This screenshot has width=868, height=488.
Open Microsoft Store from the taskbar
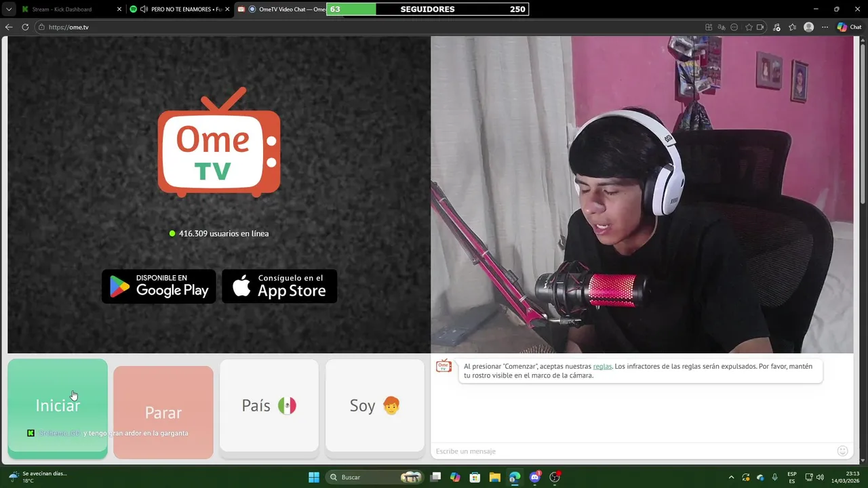click(475, 477)
